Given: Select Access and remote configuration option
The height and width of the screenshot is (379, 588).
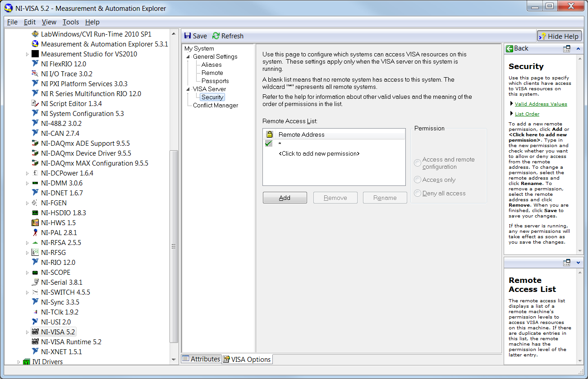Looking at the screenshot, I should click(x=418, y=163).
